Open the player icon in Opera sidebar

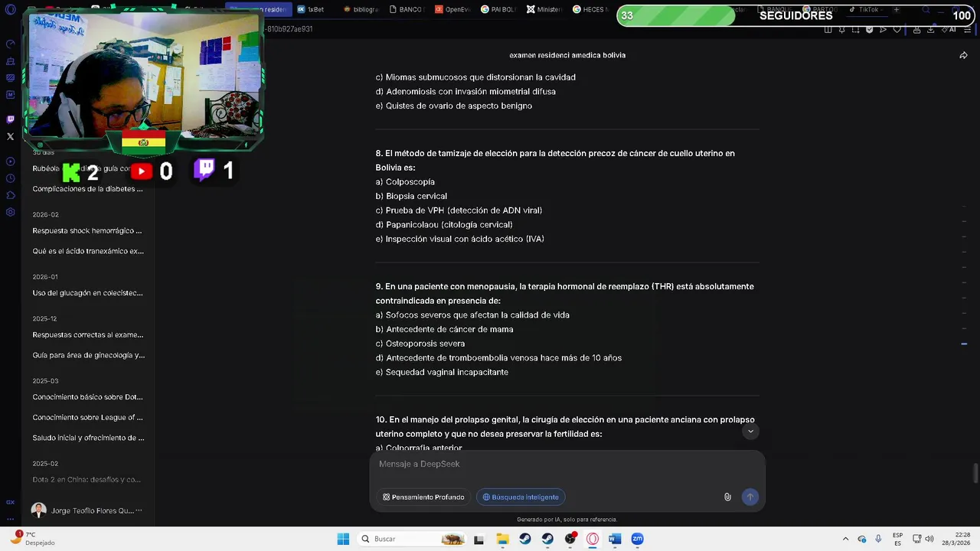pyautogui.click(x=10, y=161)
